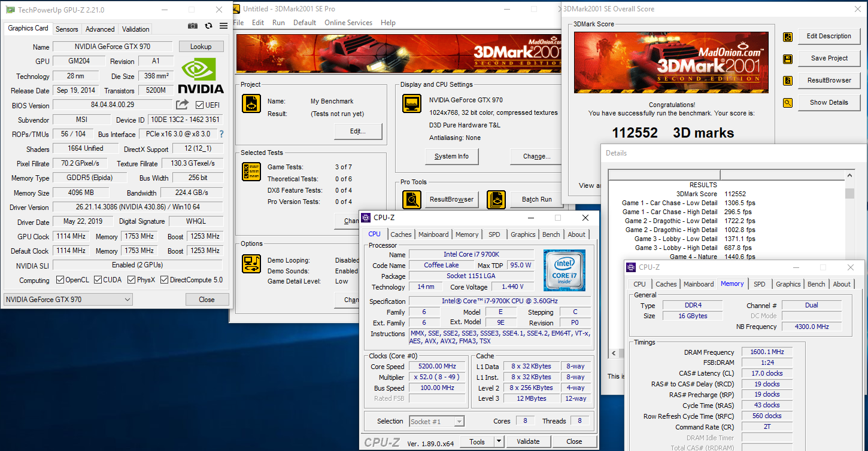The width and height of the screenshot is (868, 451).
Task: Click the Project icon in 3DMark
Action: pos(251,103)
